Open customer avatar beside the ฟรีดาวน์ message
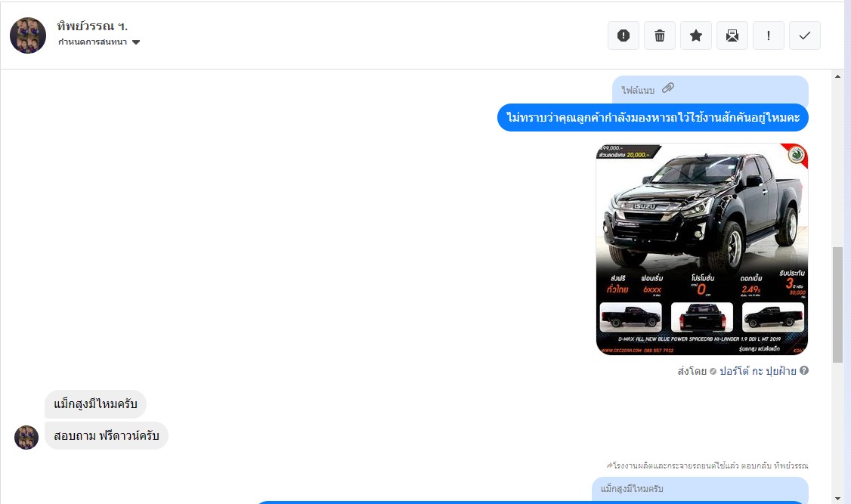The height and width of the screenshot is (504, 851). point(26,438)
